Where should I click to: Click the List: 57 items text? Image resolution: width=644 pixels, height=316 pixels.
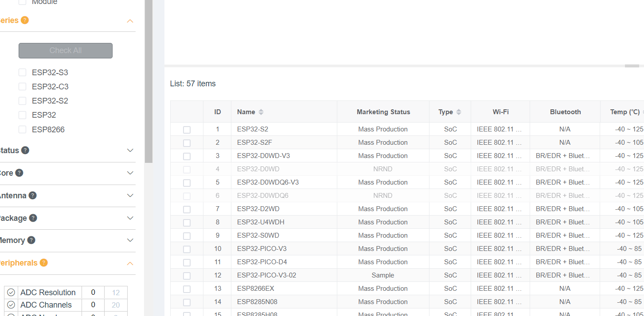point(193,84)
